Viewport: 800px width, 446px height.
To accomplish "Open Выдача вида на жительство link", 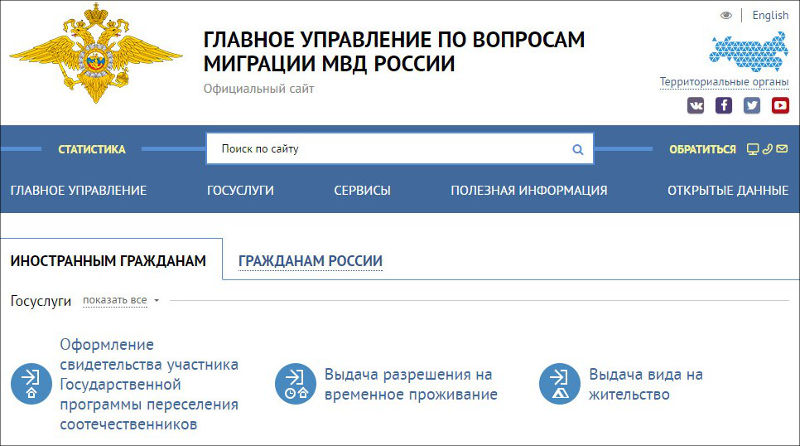I will pos(646,384).
